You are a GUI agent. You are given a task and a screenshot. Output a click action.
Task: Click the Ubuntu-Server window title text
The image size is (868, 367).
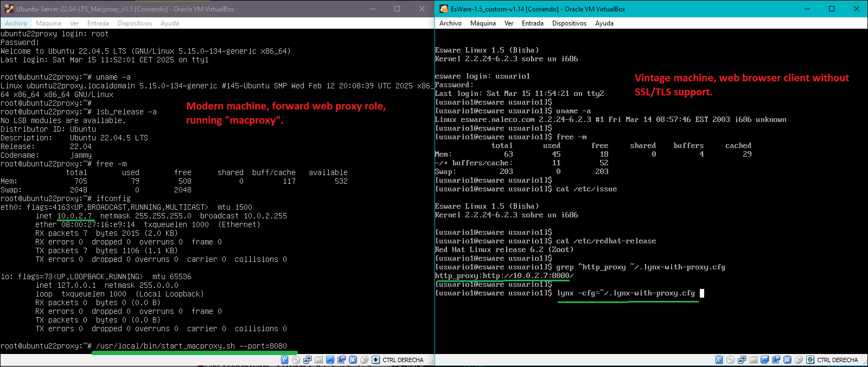pyautogui.click(x=125, y=9)
